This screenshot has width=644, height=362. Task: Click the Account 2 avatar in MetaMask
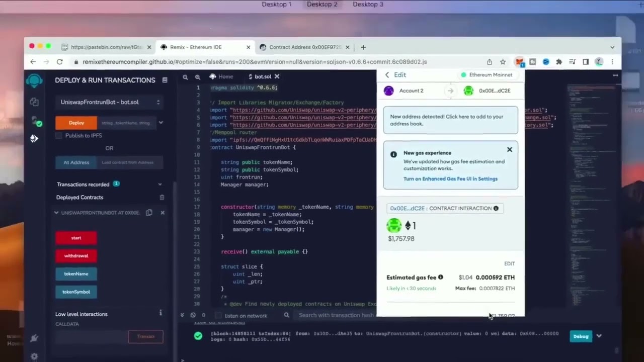(388, 90)
